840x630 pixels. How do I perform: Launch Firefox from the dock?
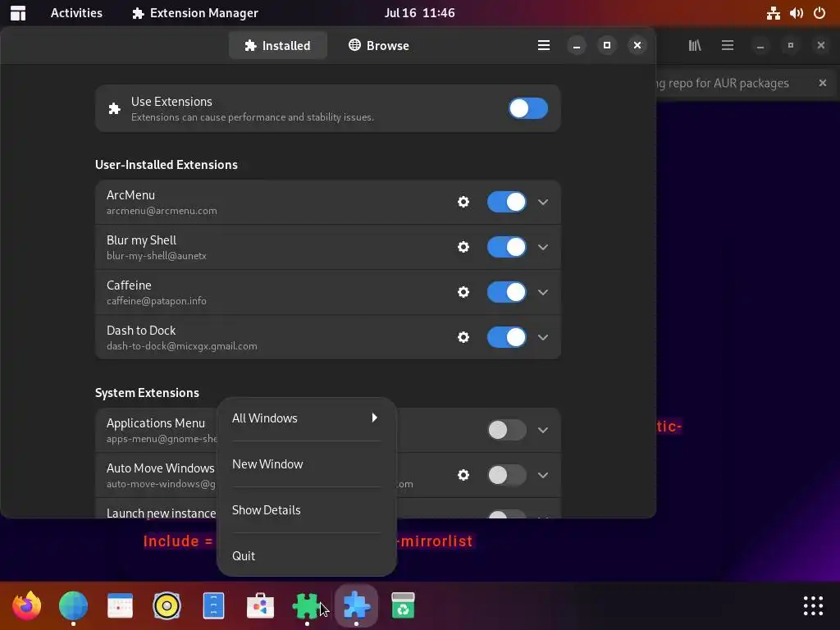[27, 606]
